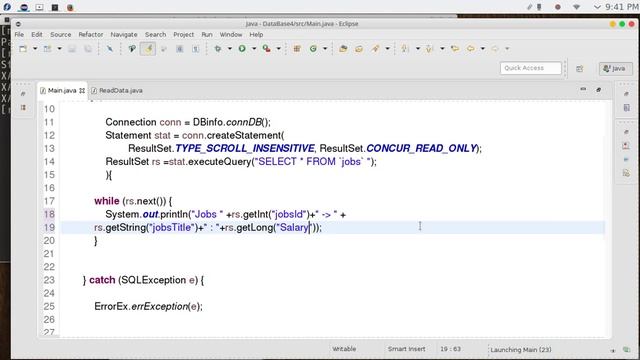Focus the Quick Access search field

point(531,68)
